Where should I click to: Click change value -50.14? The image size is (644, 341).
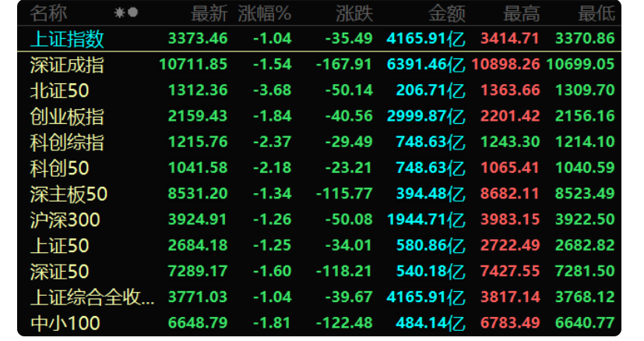pos(349,90)
